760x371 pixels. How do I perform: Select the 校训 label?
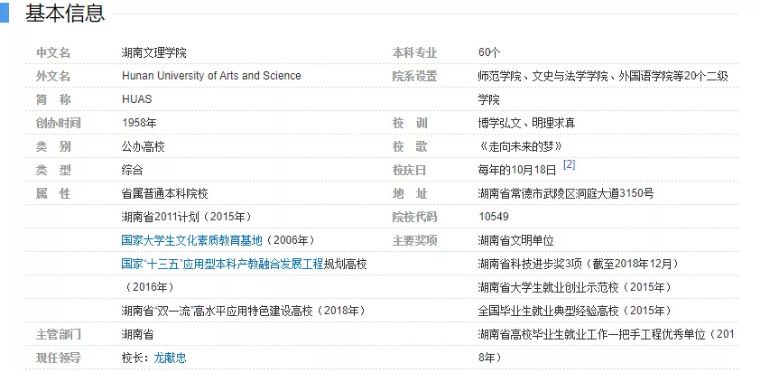pyautogui.click(x=410, y=123)
